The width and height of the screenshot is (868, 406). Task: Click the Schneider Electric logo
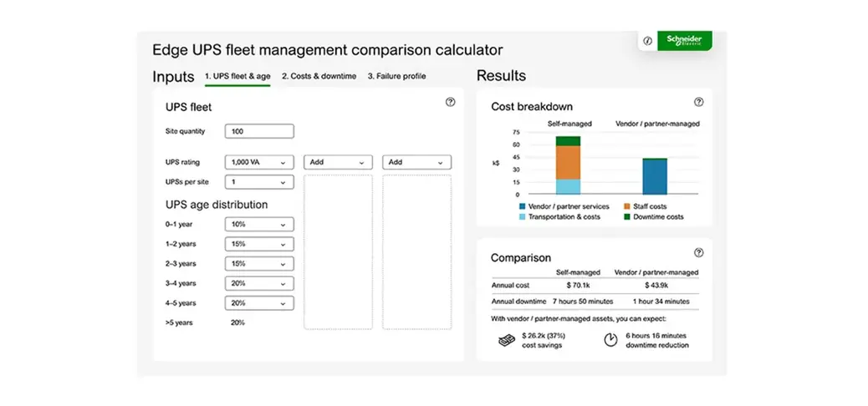pos(684,40)
